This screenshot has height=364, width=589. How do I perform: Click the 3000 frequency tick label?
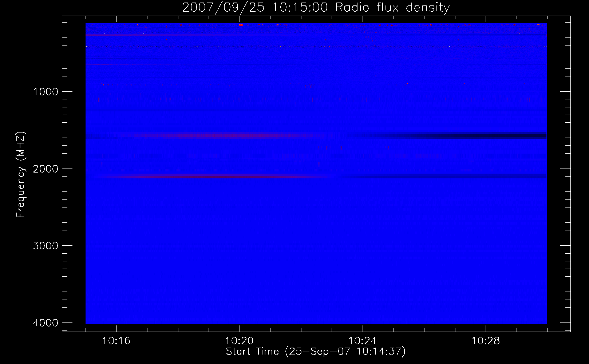(x=46, y=246)
